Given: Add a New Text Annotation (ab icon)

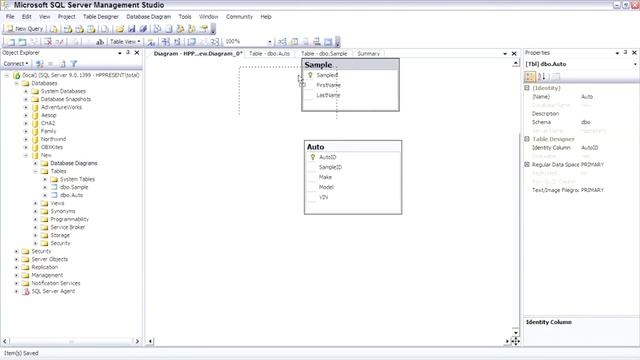Looking at the screenshot, I should (100, 41).
